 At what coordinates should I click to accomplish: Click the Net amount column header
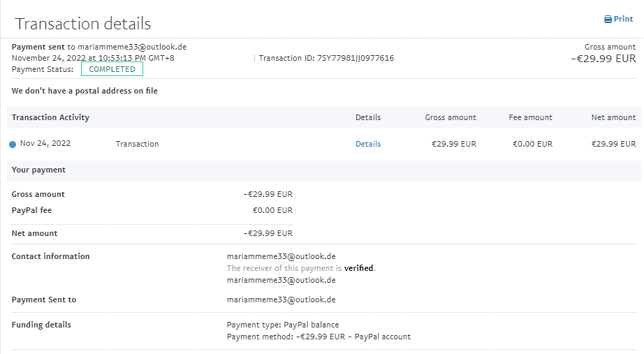point(613,117)
